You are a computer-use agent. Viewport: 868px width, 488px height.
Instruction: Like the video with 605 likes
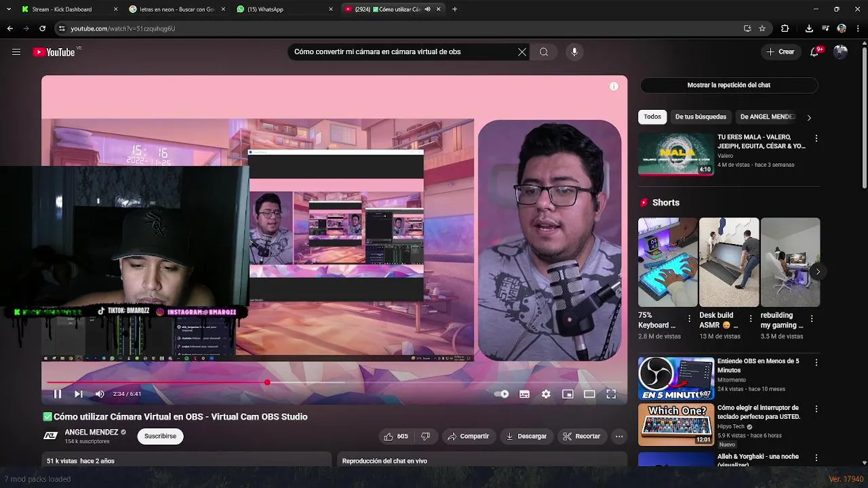(x=396, y=436)
